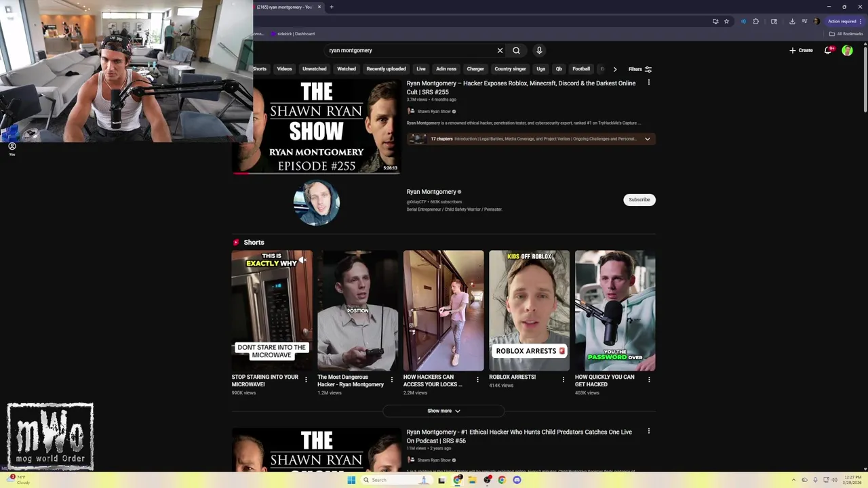Open title 'Hacker Exposes Roblox, Minecraft, Discord'
868x488 pixels.
click(521, 87)
